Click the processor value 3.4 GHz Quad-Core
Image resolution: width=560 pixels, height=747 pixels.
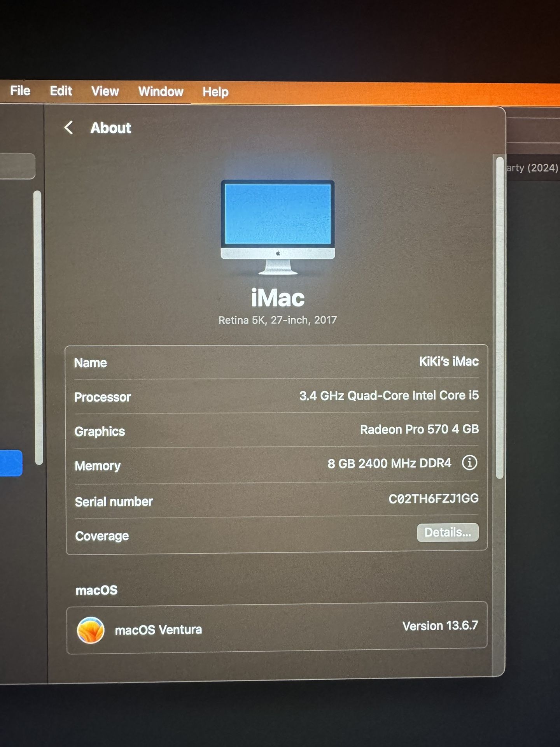click(389, 395)
